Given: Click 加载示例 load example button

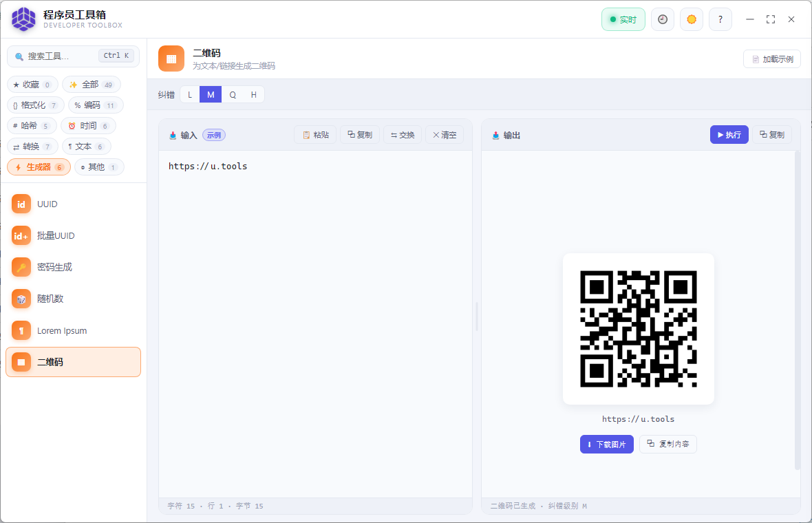Looking at the screenshot, I should (x=772, y=59).
